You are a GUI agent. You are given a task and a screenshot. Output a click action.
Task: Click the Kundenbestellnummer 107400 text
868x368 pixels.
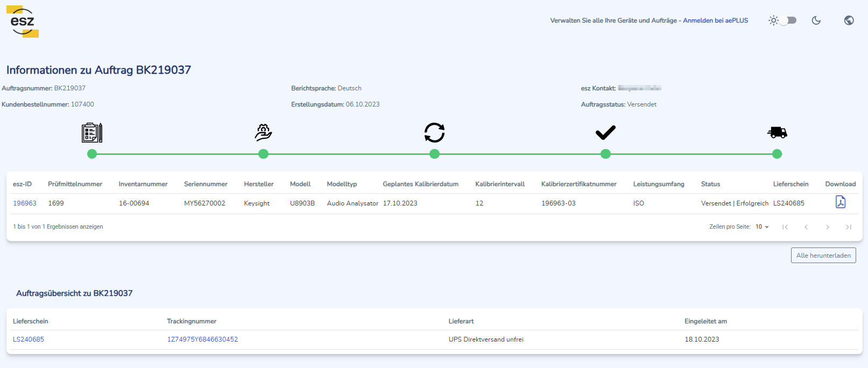tap(48, 104)
